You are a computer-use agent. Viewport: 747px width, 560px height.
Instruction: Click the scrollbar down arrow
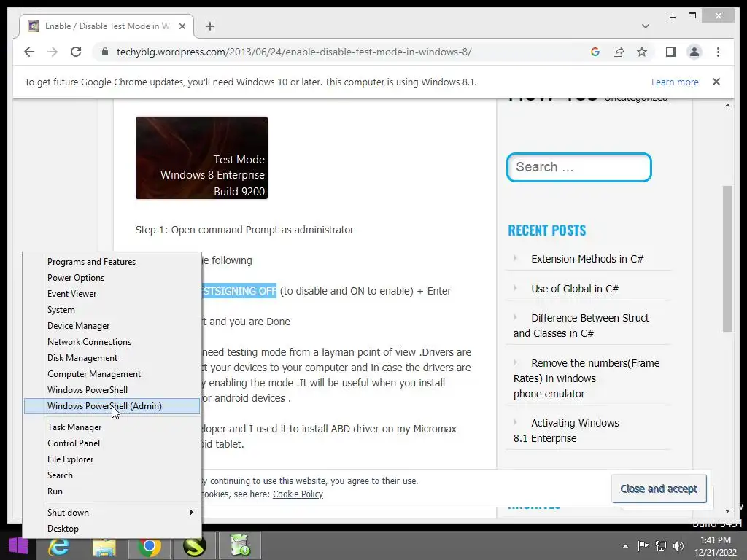tap(727, 511)
